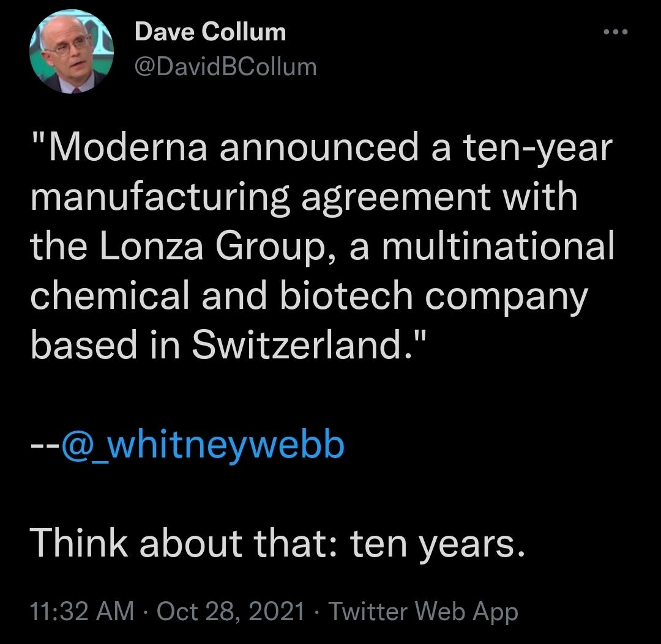661x644 pixels.
Task: Open the three-dot More options menu
Action: [616, 32]
